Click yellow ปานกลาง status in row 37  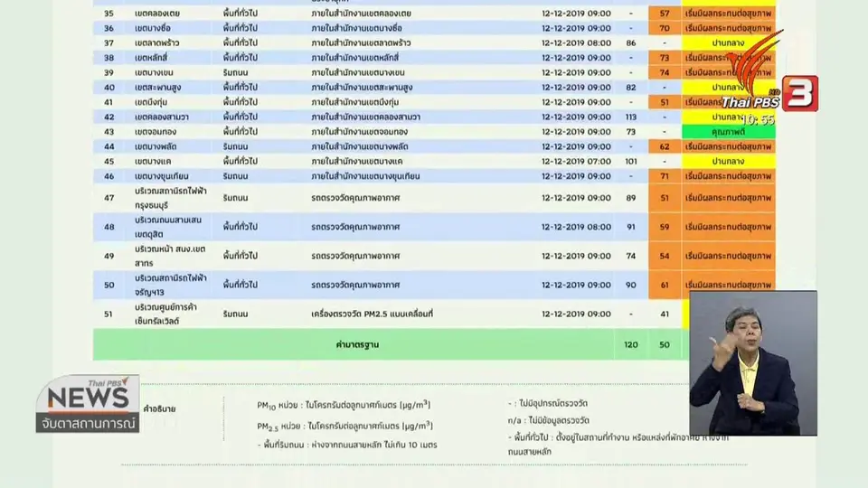point(728,43)
